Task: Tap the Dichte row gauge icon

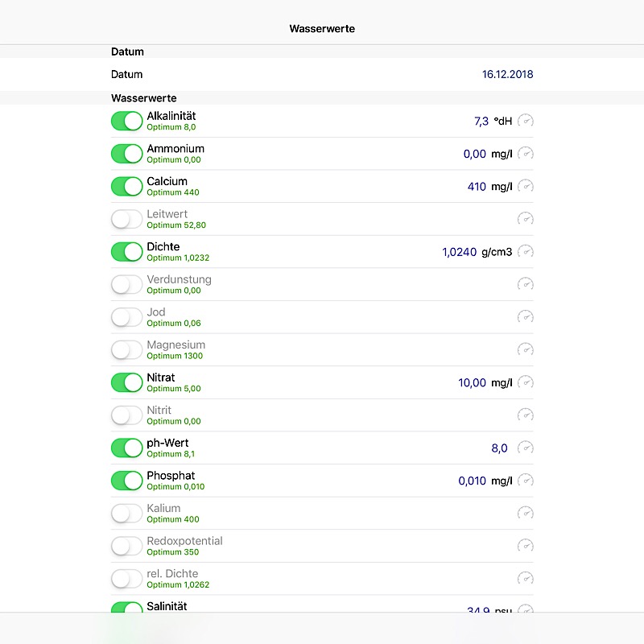Action: (x=526, y=252)
